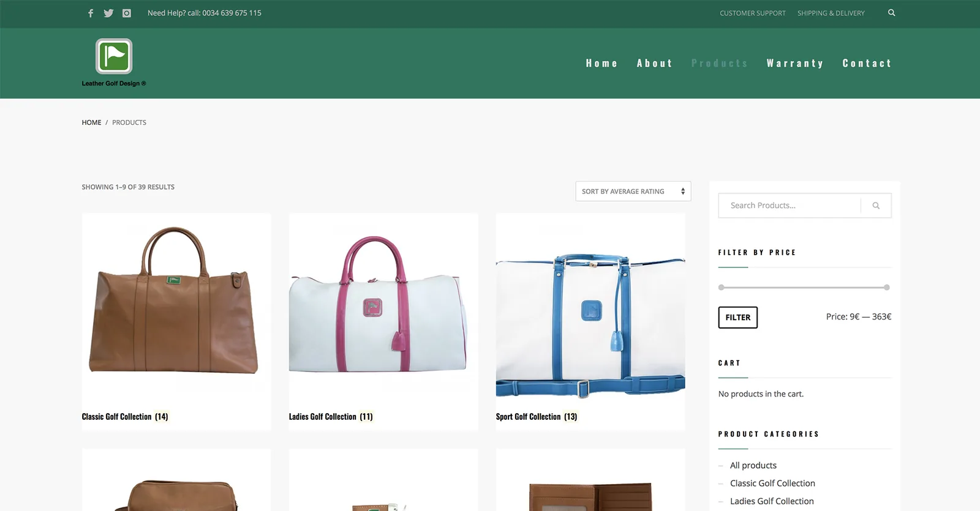Click the price range slider track
This screenshot has height=511, width=980.
click(804, 287)
